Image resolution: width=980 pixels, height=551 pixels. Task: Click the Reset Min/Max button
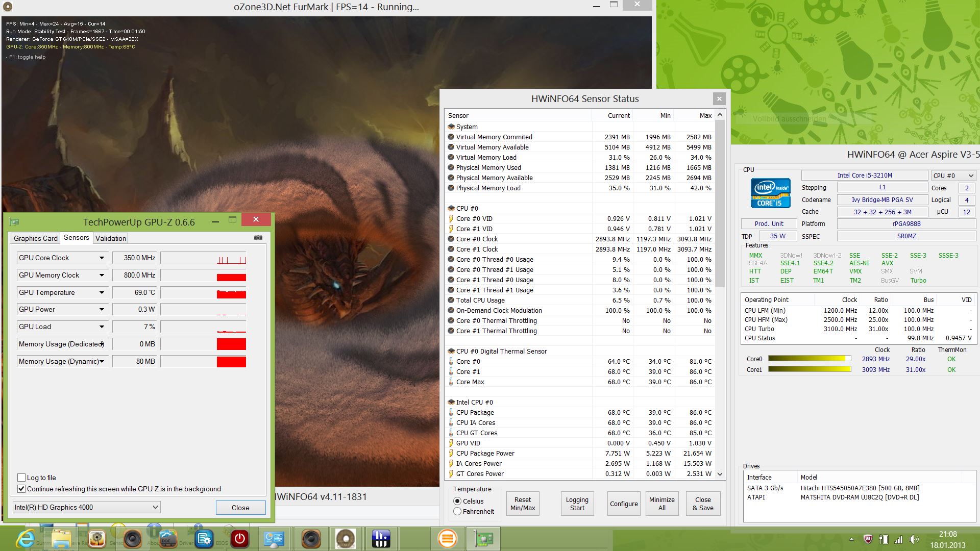tap(523, 504)
